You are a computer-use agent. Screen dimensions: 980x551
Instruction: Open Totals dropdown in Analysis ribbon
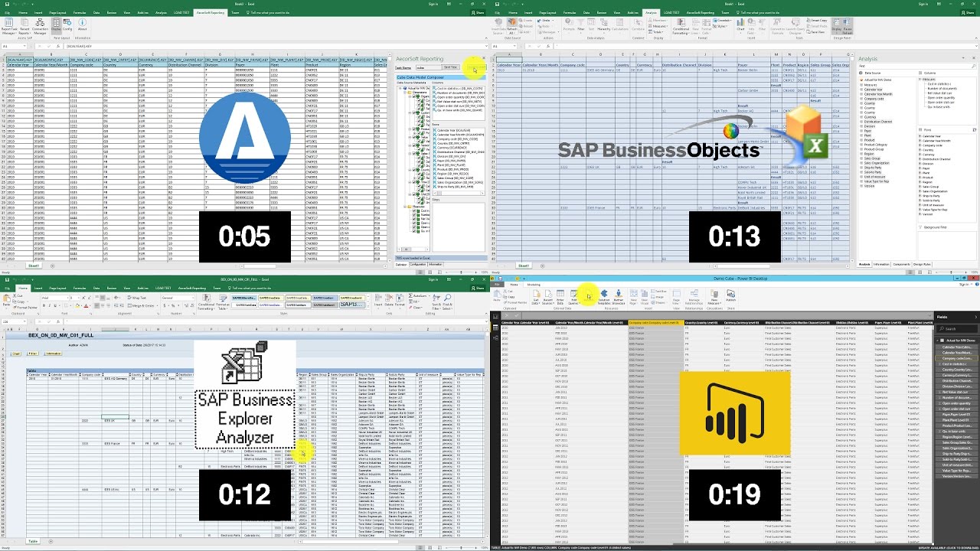pyautogui.click(x=656, y=32)
